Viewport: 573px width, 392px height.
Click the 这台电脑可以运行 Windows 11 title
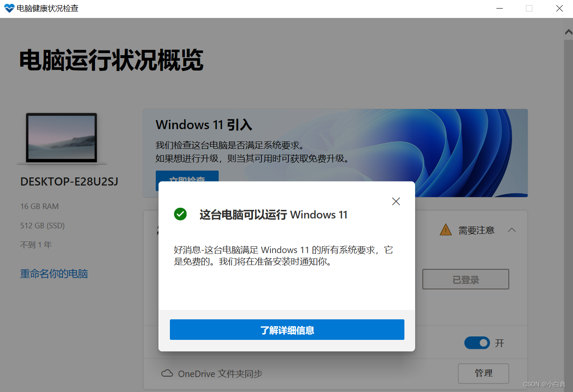273,215
